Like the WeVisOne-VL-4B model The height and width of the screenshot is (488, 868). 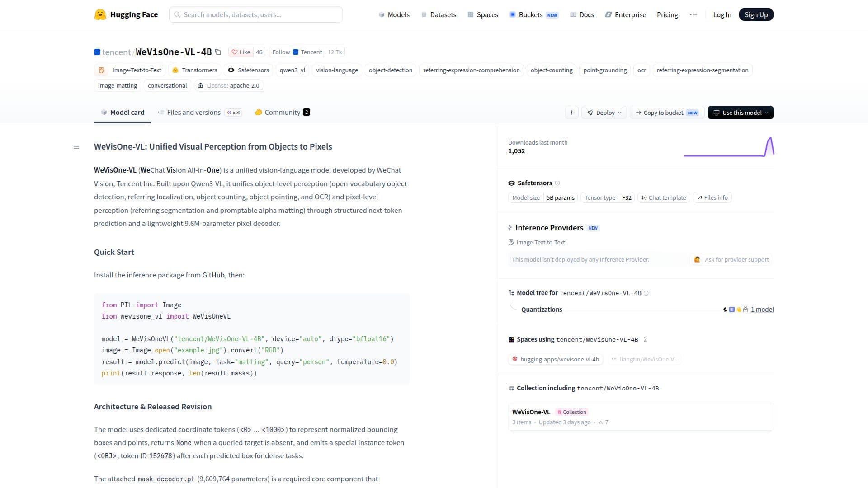pyautogui.click(x=241, y=52)
